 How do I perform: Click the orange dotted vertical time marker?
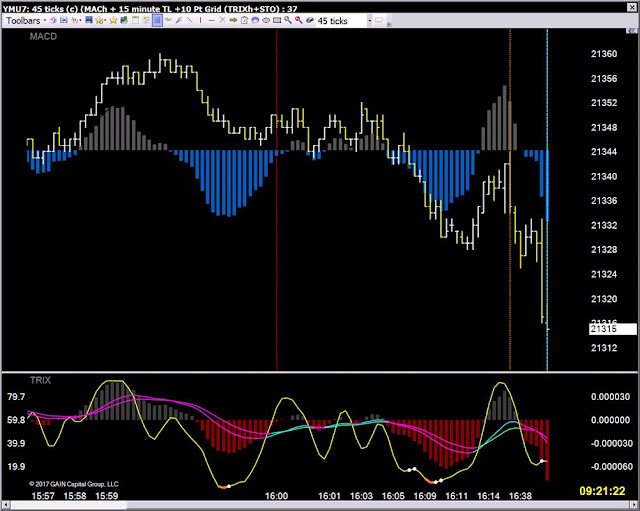pyautogui.click(x=510, y=199)
